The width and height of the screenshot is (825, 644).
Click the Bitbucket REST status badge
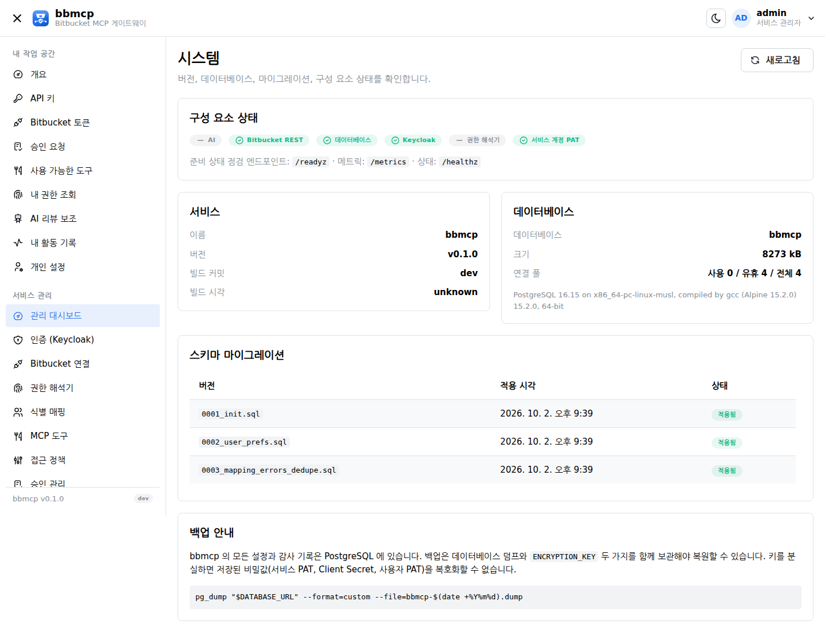point(269,140)
